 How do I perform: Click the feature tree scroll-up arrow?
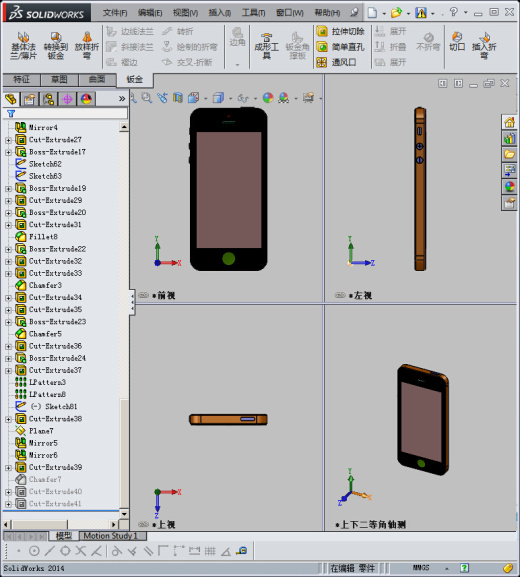[124, 127]
